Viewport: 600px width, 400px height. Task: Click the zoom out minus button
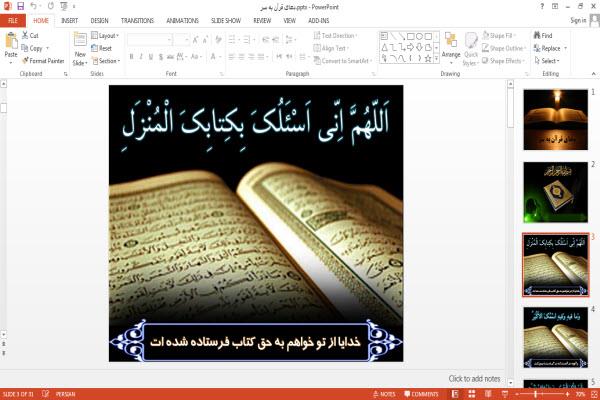point(516,394)
